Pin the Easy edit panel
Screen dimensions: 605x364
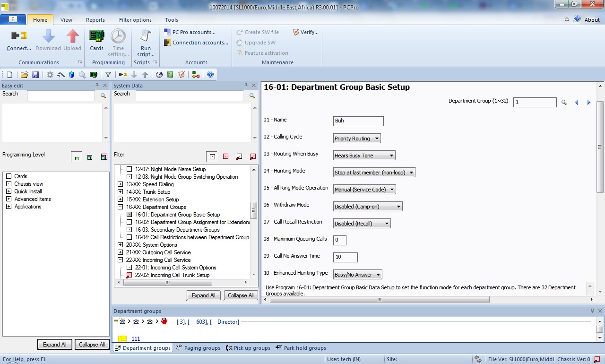coord(97,86)
